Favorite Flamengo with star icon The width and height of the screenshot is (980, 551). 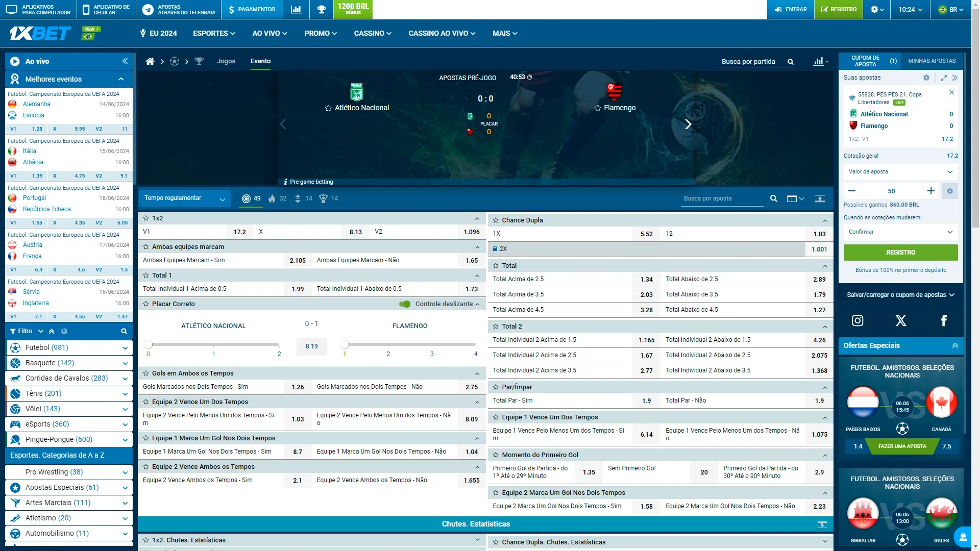coord(598,108)
